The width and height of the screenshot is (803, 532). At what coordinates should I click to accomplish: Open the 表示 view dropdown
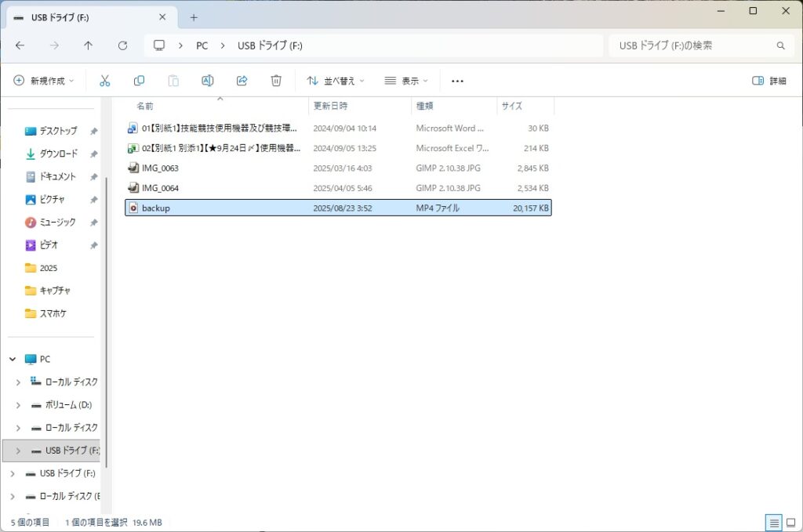406,81
